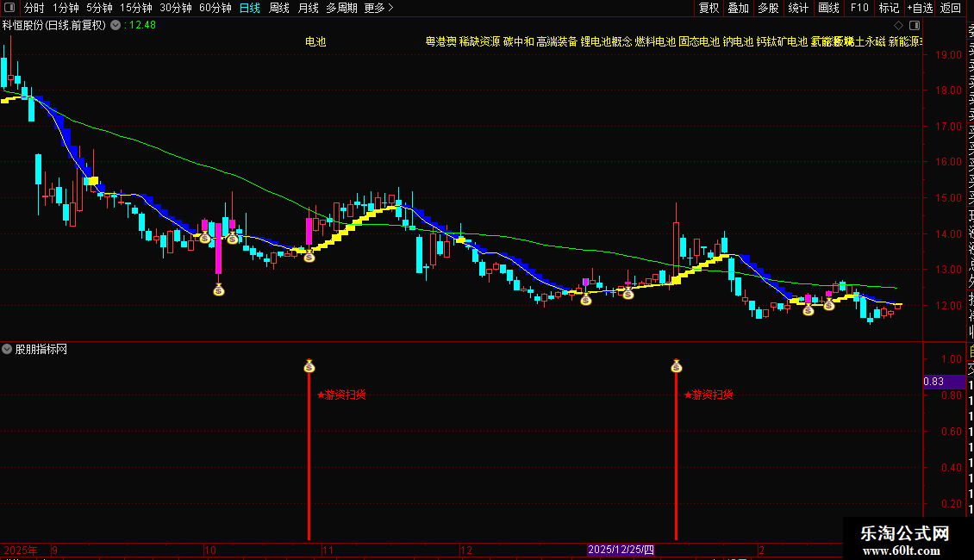Click the 钙钛矿电池 concept tag
The image size is (974, 560).
pos(782,41)
